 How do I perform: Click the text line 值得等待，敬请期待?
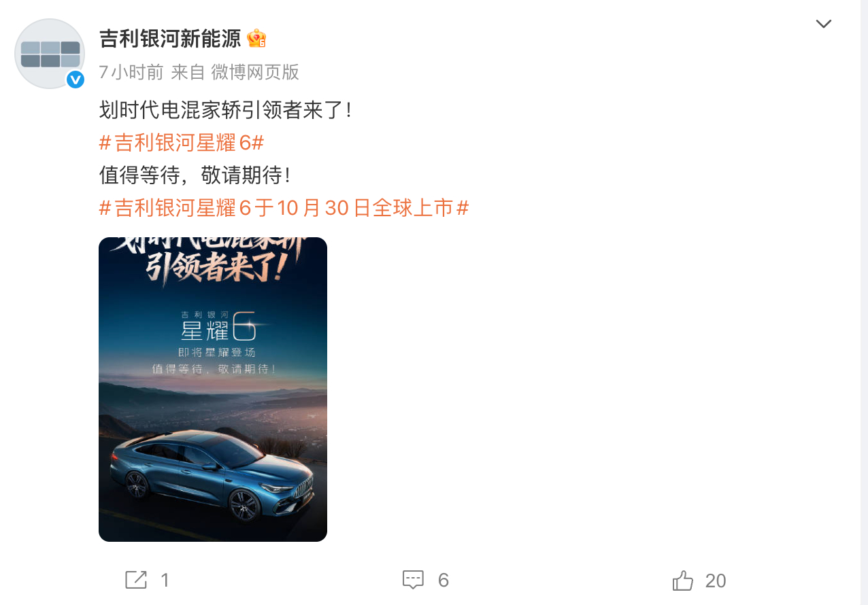195,175
